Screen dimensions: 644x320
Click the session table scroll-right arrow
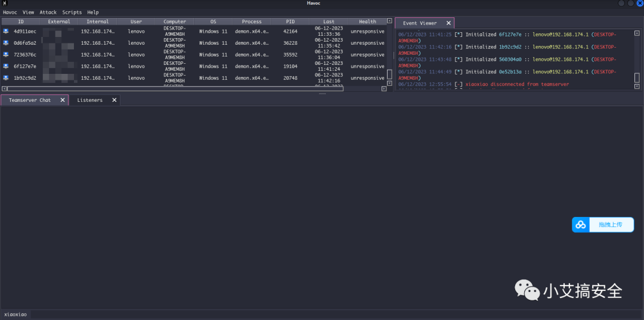click(x=384, y=88)
